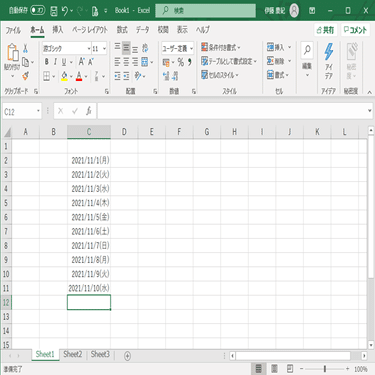
Task: Click the Undo arrow icon
Action: point(65,11)
